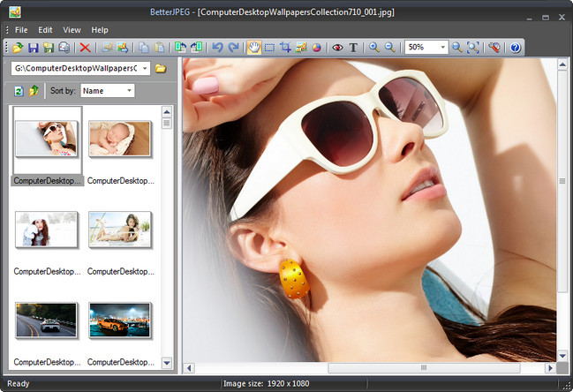This screenshot has width=573, height=392.
Task: Click the blue Help question mark icon
Action: [516, 48]
